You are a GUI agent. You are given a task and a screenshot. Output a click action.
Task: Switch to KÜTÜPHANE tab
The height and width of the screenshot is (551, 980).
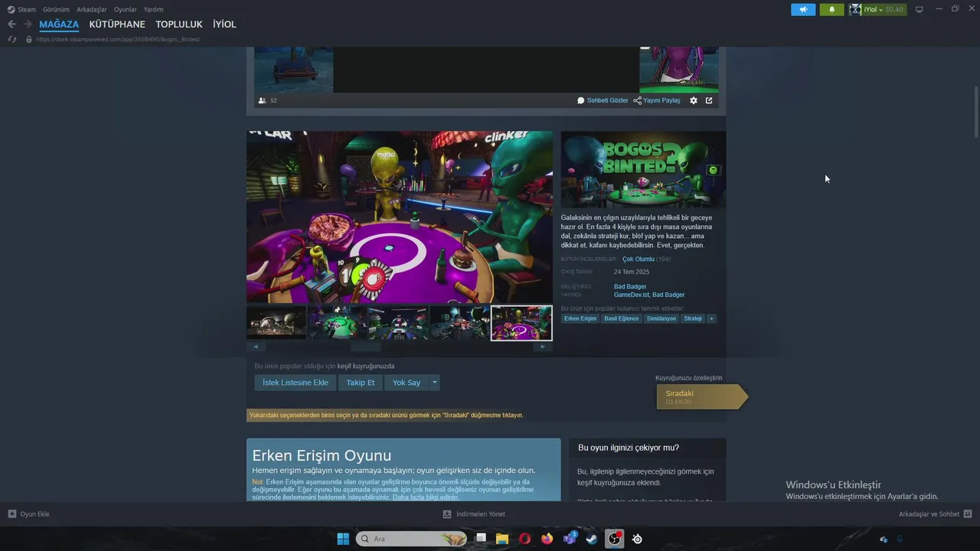[117, 24]
